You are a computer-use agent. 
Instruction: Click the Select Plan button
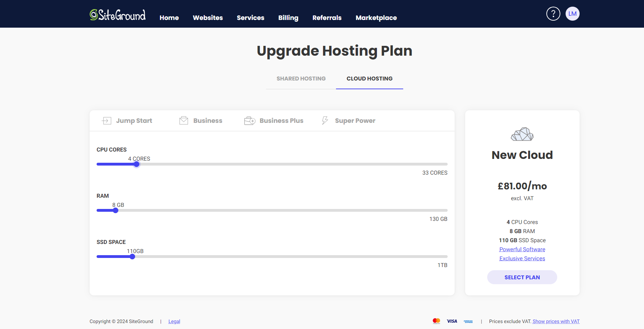coord(522,277)
